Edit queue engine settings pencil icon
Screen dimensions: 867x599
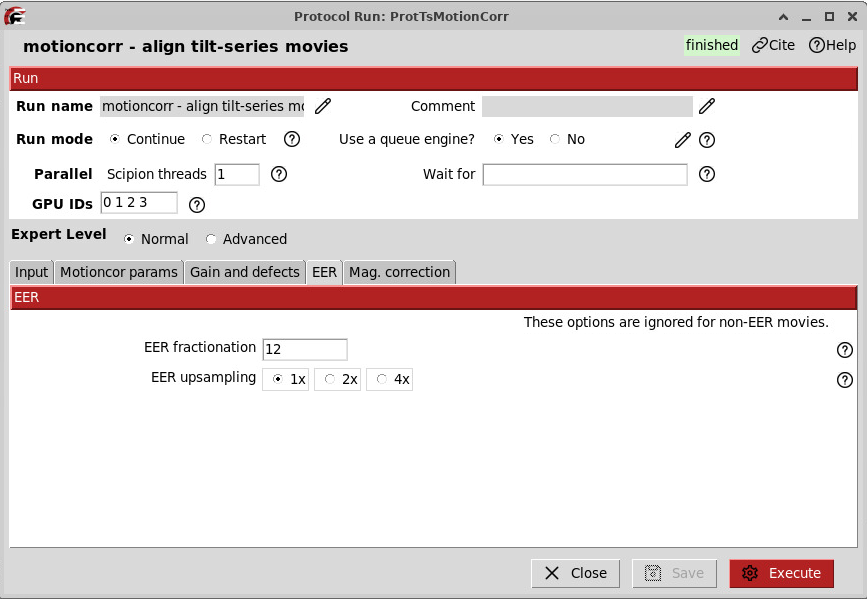(x=683, y=140)
